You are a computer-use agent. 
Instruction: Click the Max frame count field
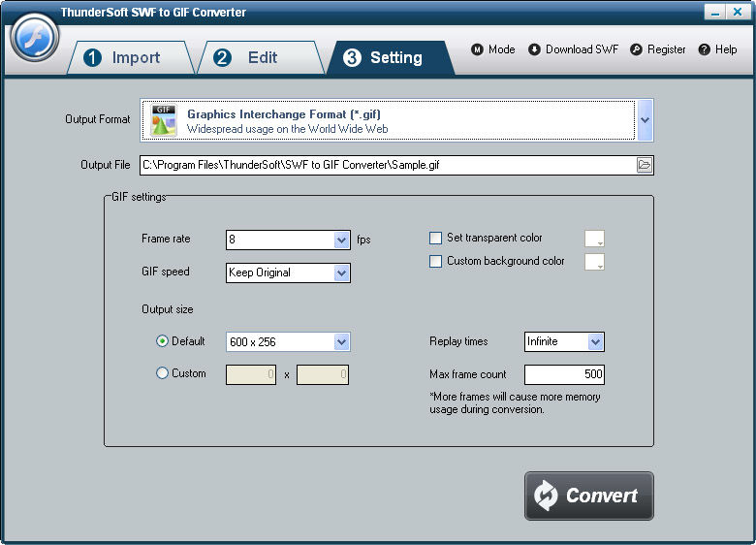tap(564, 374)
